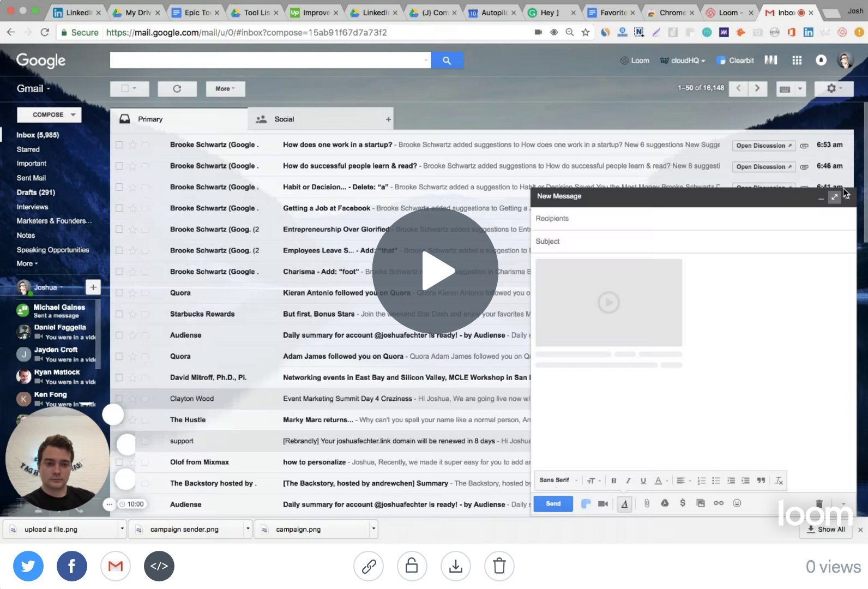The image size is (868, 589).
Task: Insert numbered list in message
Action: pos(702,480)
